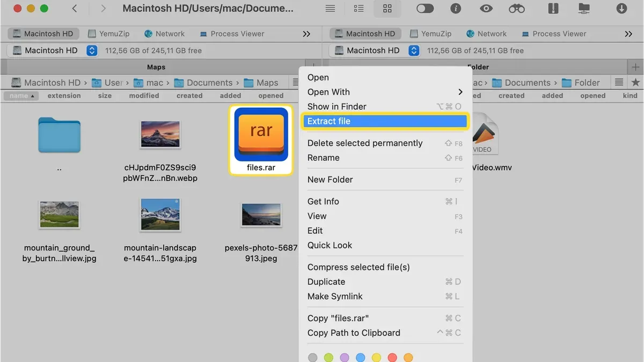Click Macintosh HD in left breadcrumb path
Screen dimensions: 644x362
click(46, 83)
